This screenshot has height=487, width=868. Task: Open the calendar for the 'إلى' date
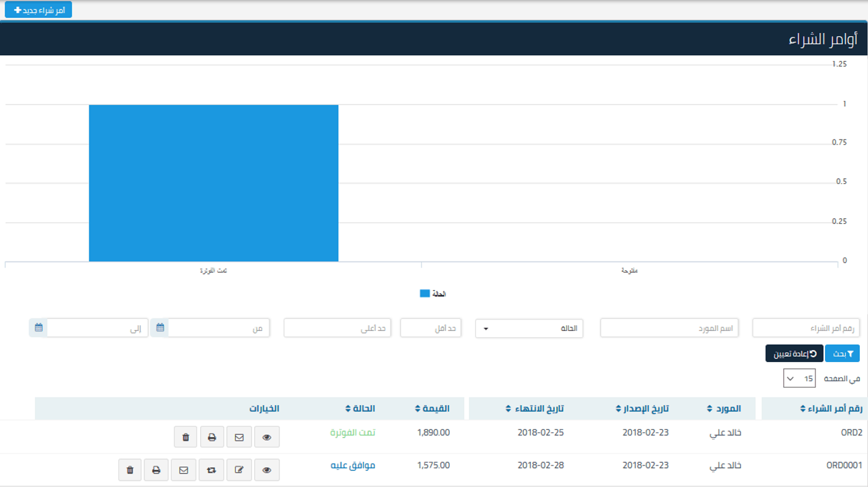39,328
